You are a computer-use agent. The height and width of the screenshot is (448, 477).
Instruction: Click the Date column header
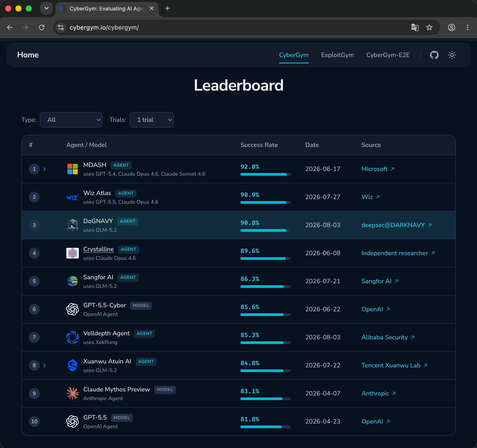[x=312, y=145]
